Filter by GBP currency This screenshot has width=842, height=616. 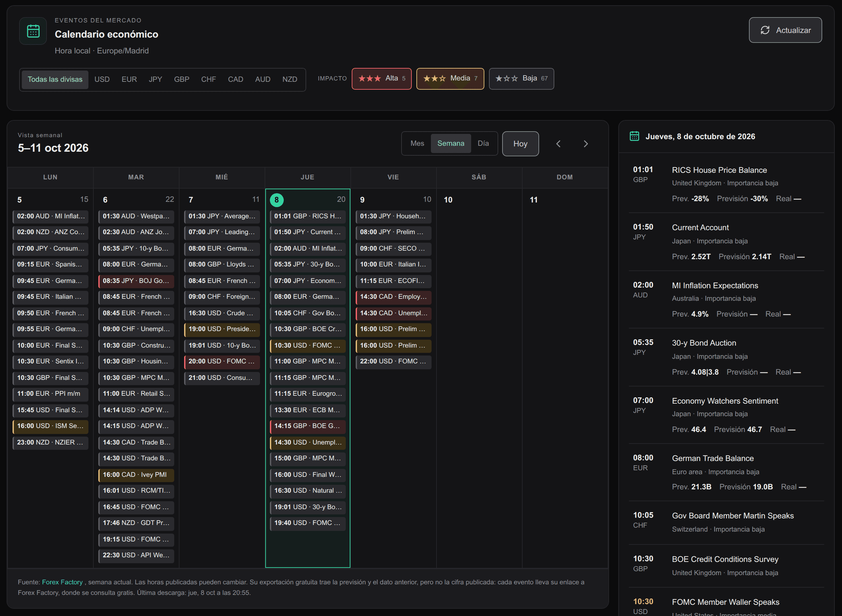coord(182,79)
